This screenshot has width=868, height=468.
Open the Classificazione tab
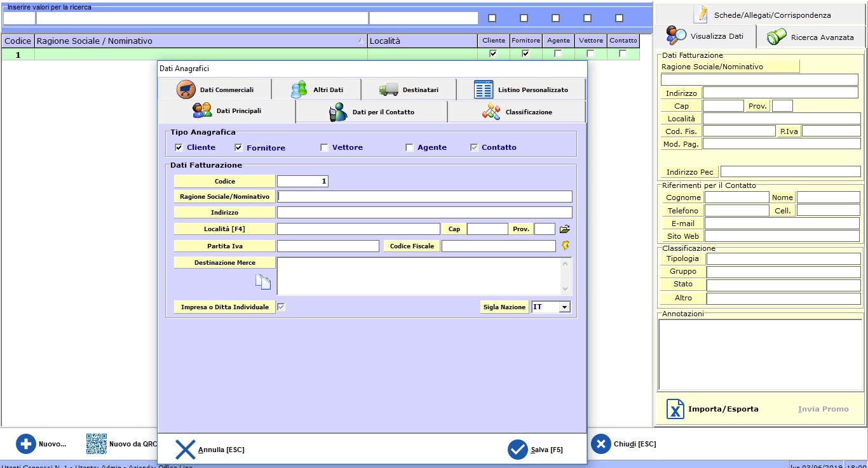click(x=517, y=112)
